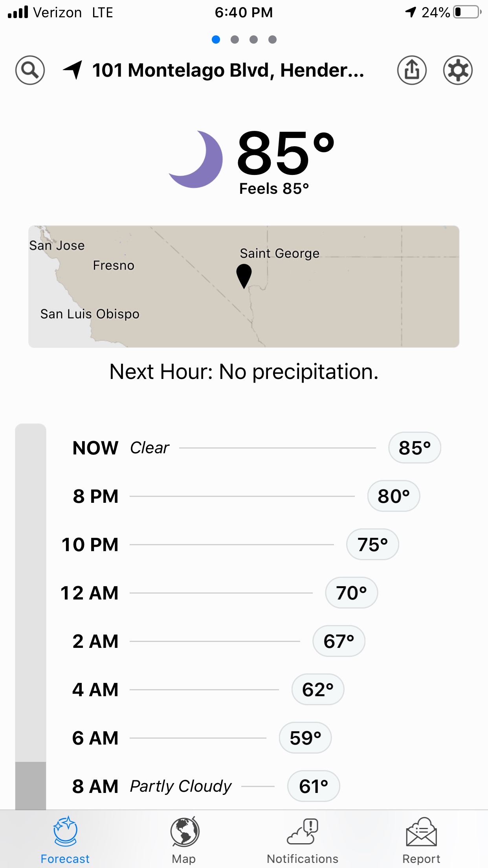Tap the 80° temperature pill at 8 PM
The image size is (488, 868).
(394, 496)
